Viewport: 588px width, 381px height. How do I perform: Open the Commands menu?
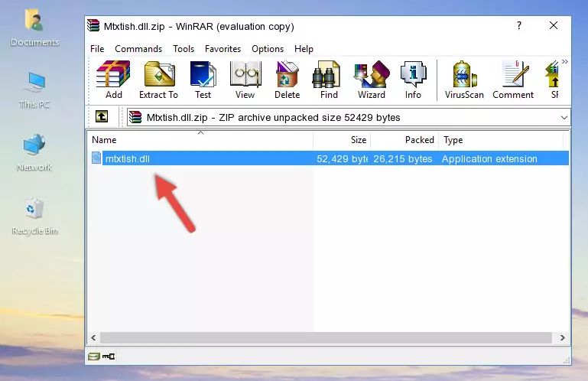(x=138, y=49)
